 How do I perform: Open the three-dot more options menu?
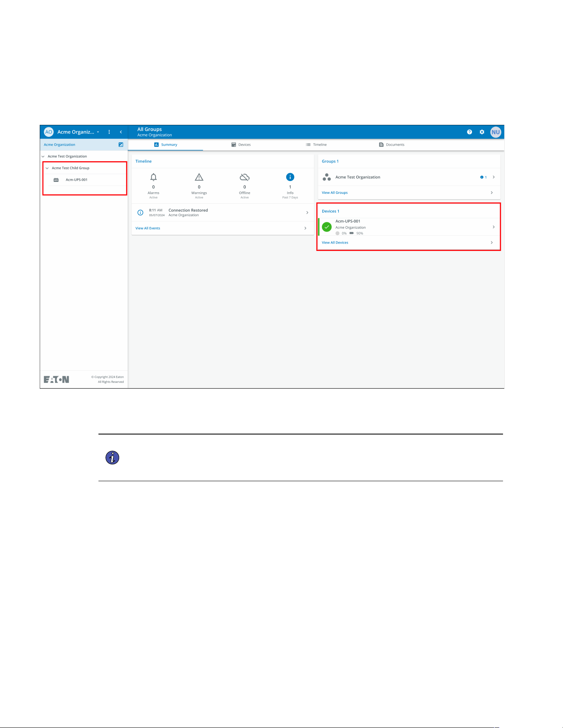click(109, 132)
